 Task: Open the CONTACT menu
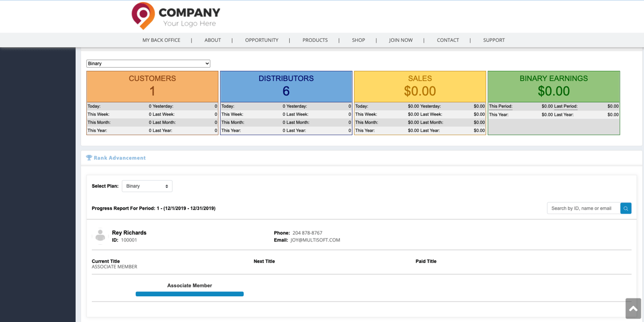click(448, 40)
